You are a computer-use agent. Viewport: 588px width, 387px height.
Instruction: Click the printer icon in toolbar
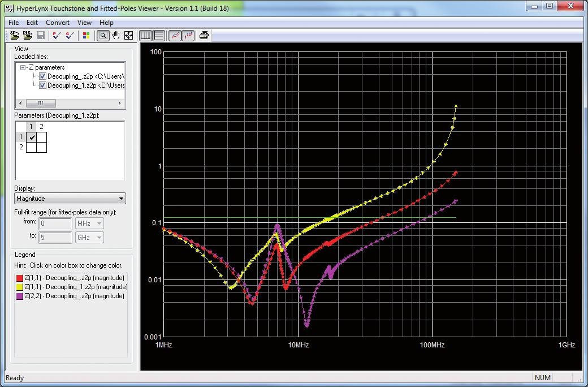click(204, 36)
